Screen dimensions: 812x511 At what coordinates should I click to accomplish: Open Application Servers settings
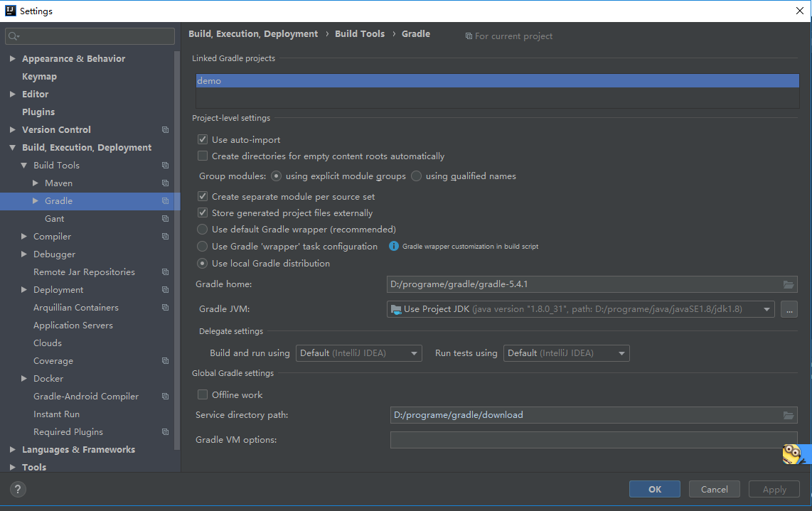(x=73, y=325)
